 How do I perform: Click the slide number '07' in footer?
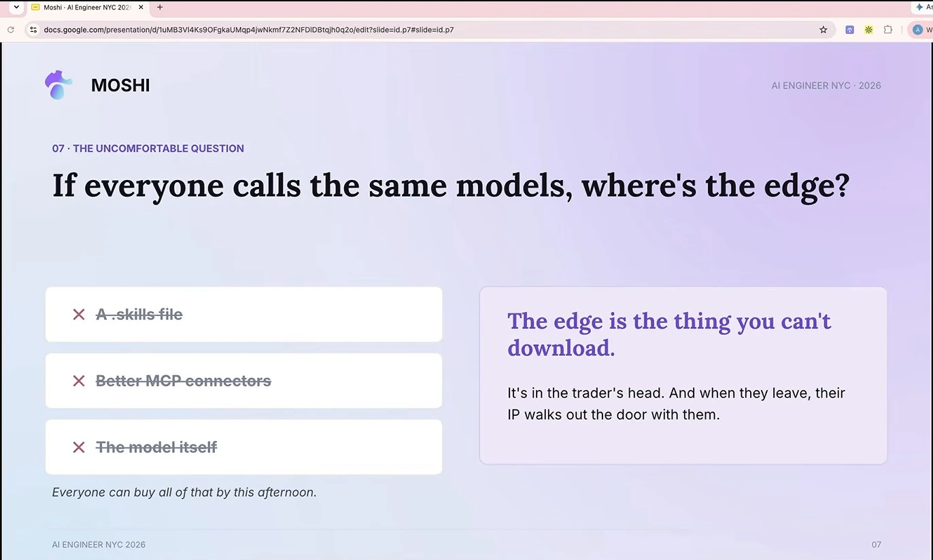coord(877,544)
